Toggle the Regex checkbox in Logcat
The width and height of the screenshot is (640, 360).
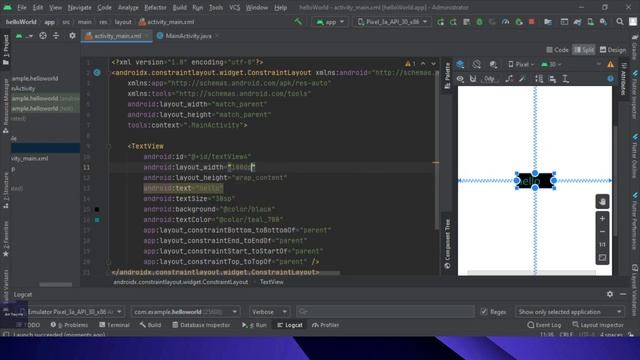coord(484,312)
